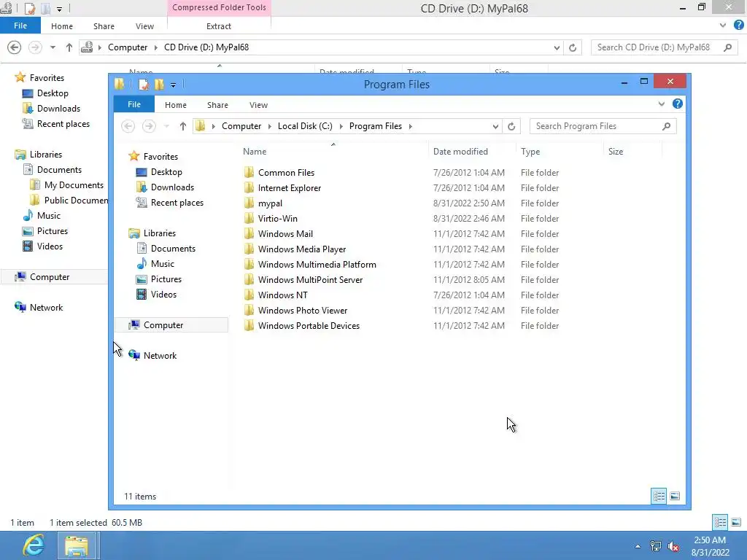Expand the chevron after Program Files in breadcrumb
The height and width of the screenshot is (560, 747).
pos(410,126)
